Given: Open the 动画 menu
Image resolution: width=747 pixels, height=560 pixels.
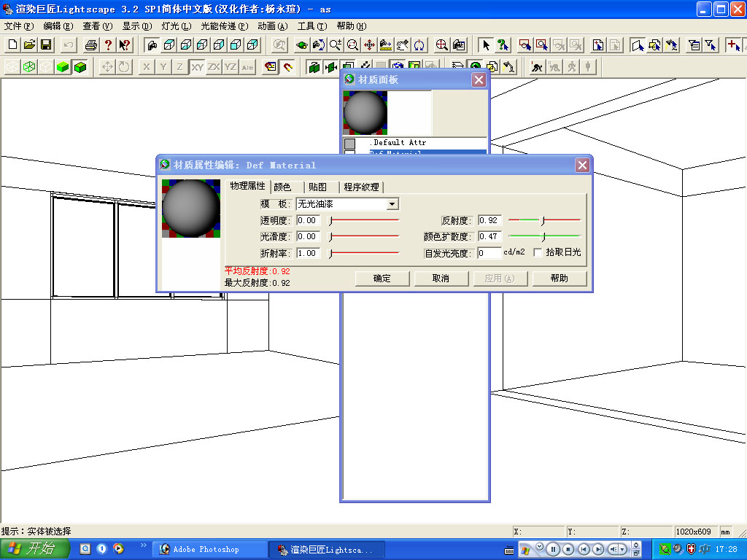Looking at the screenshot, I should point(273,26).
